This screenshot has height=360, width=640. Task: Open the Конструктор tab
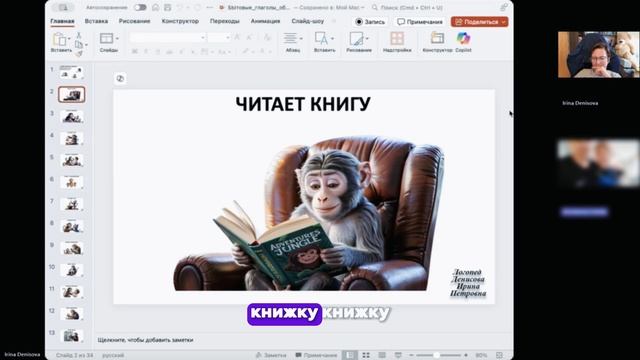(180, 21)
